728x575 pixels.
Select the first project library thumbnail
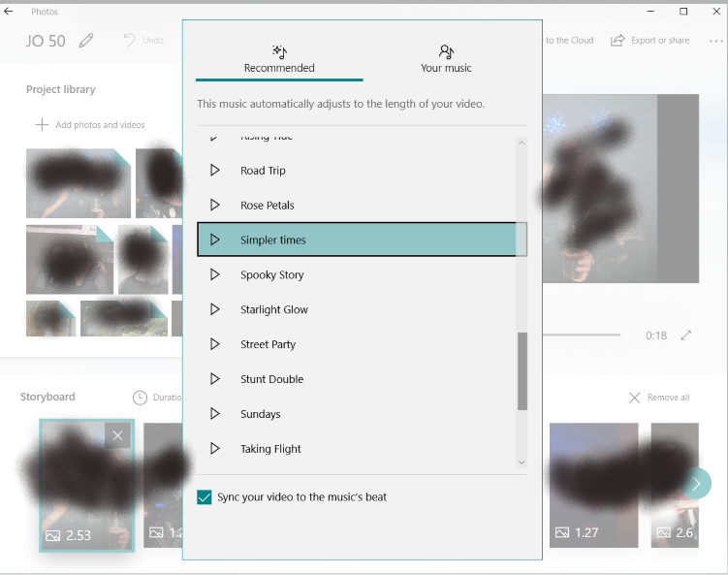[78, 183]
